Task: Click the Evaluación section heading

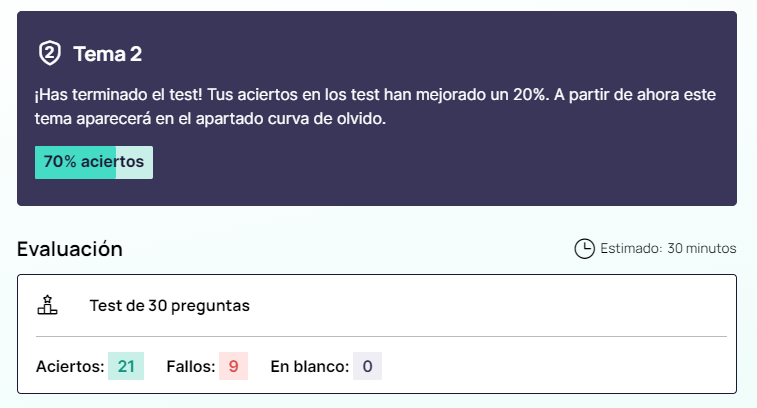Action: point(70,249)
